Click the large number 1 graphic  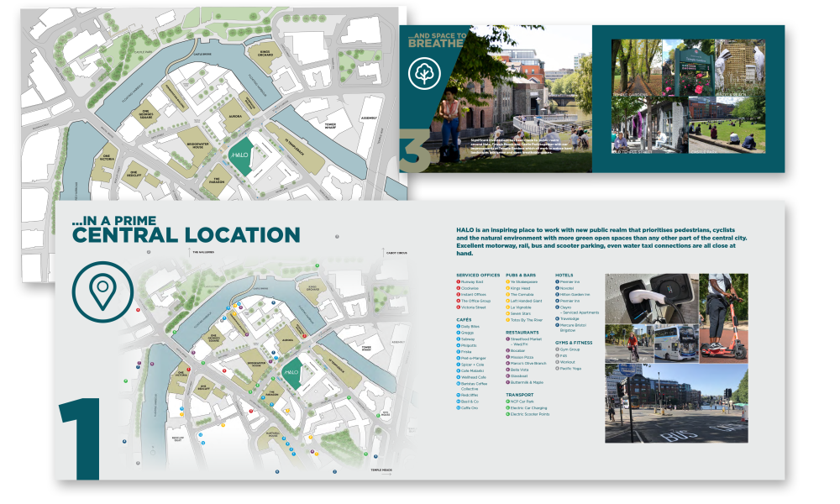coord(81,437)
